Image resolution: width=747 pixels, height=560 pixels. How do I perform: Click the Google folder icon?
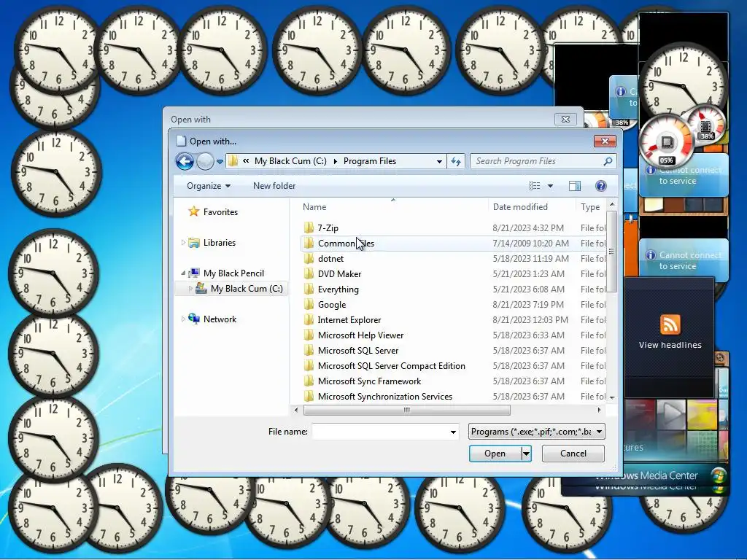pos(309,304)
